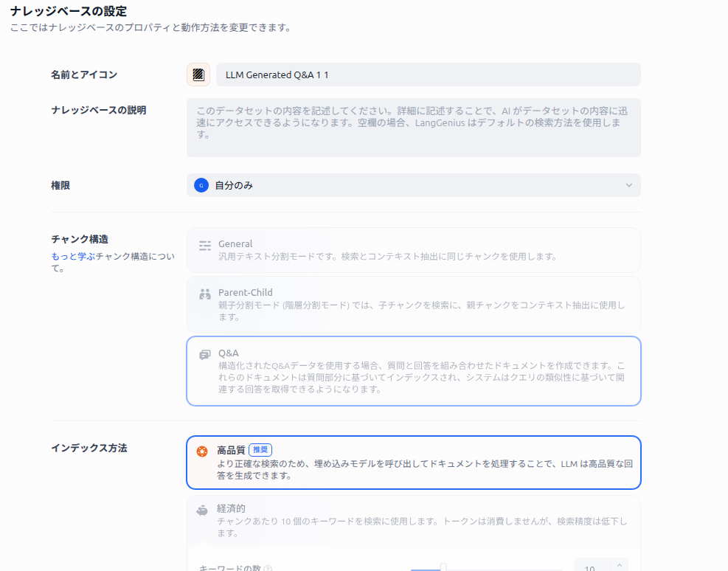
Task: Click the General description about text splitting mode
Action: pos(388,256)
